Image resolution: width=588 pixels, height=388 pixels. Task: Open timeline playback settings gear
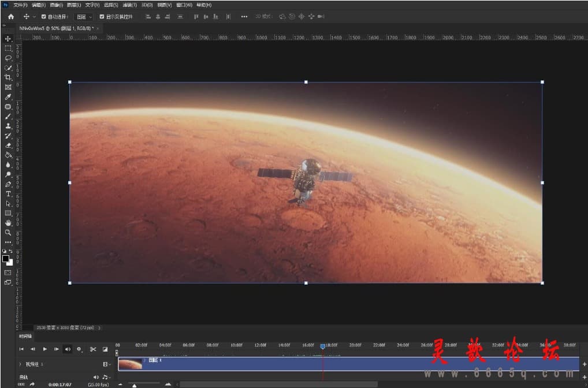(x=79, y=349)
